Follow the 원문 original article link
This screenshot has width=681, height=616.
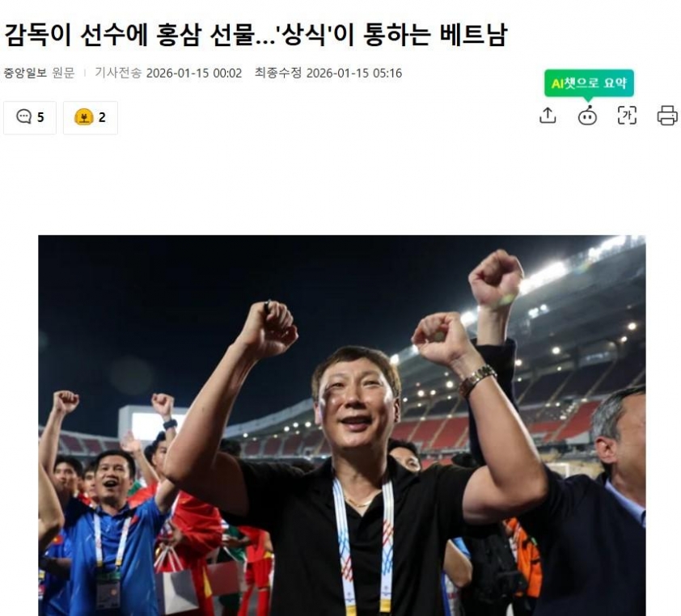click(x=63, y=73)
